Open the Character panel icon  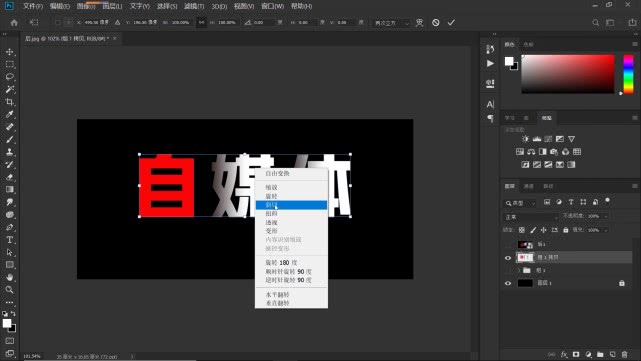pyautogui.click(x=490, y=105)
